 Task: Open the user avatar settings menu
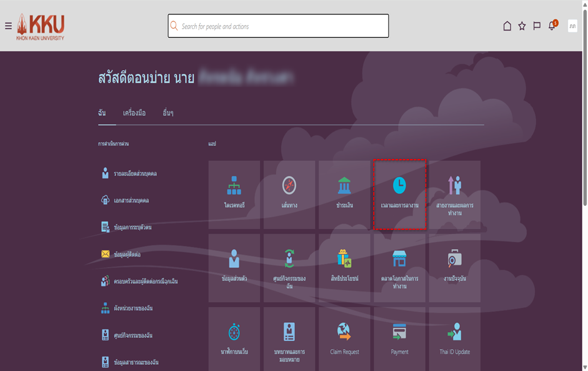(572, 26)
